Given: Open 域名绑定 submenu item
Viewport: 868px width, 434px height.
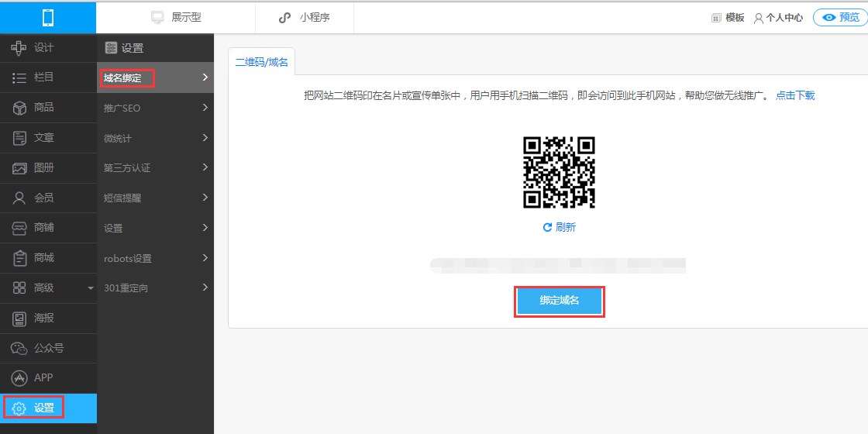Looking at the screenshot, I should point(156,78).
